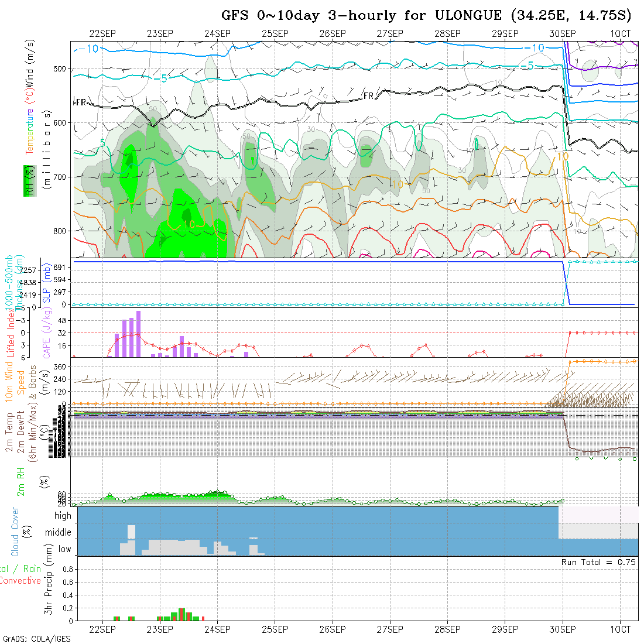
Task: Click the 30SEP label on bottom axis
Action: [562, 629]
